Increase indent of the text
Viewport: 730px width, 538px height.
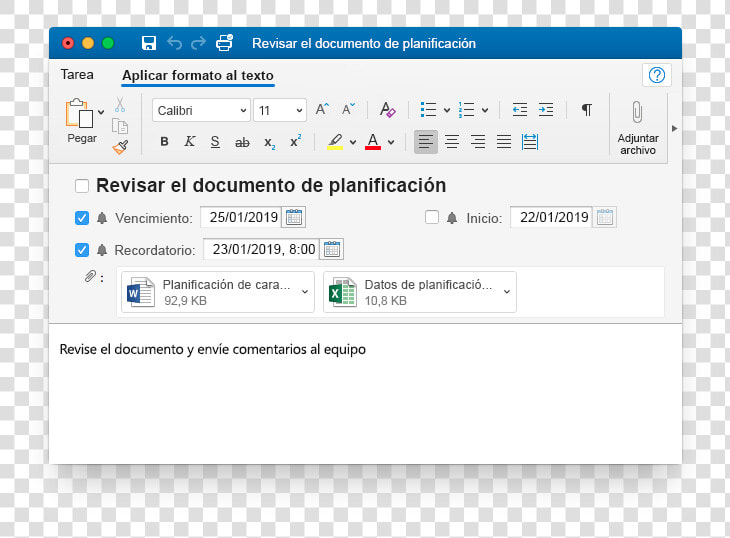[x=546, y=110]
